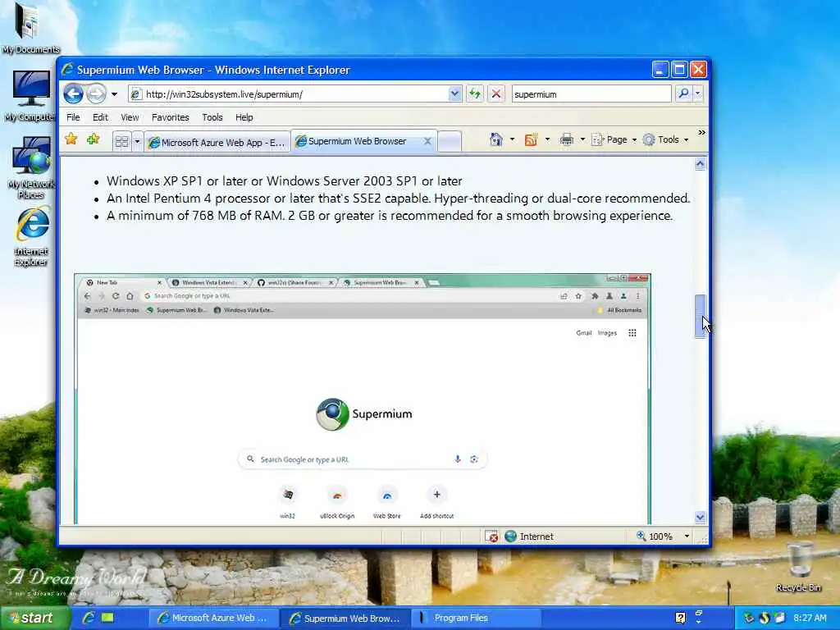Click the first system tray icon

tap(748, 618)
